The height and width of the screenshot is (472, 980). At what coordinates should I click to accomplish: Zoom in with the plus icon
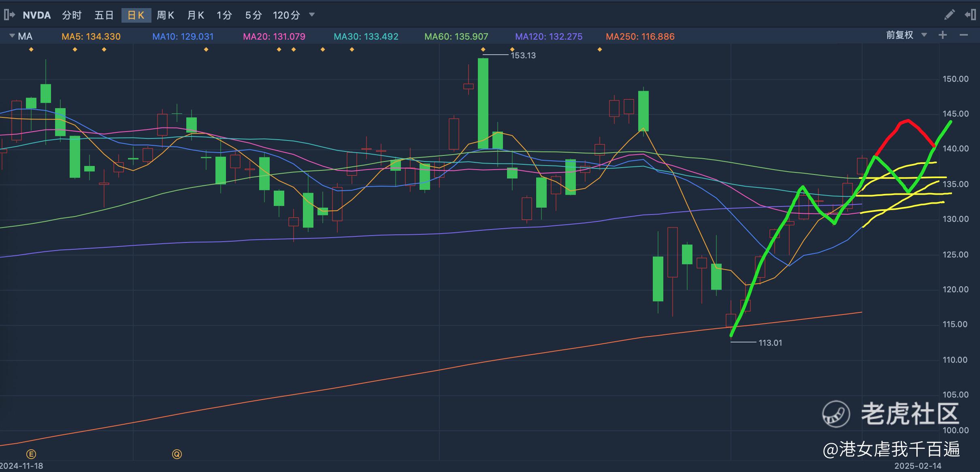click(x=943, y=35)
